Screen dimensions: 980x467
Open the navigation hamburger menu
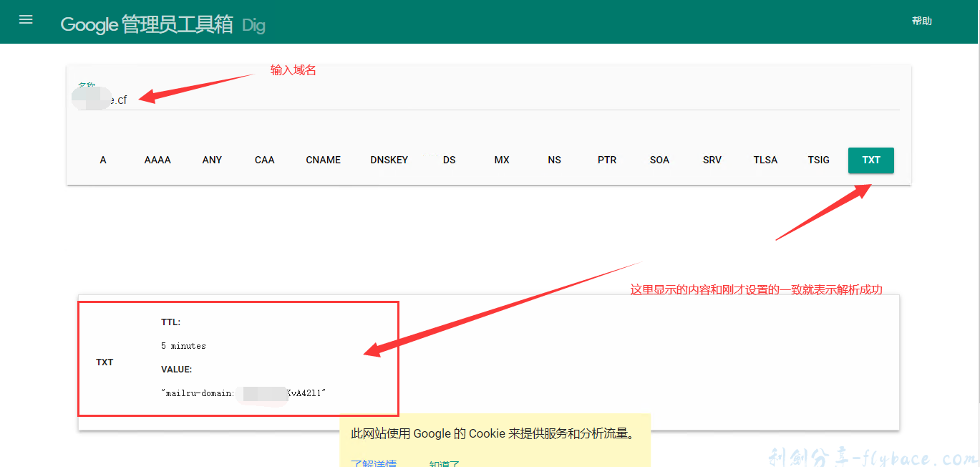[26, 19]
